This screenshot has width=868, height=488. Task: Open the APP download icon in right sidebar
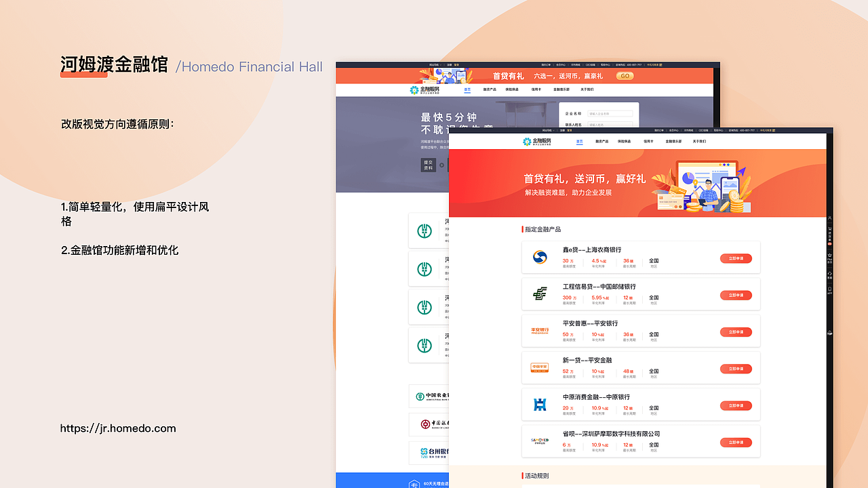pos(829,289)
